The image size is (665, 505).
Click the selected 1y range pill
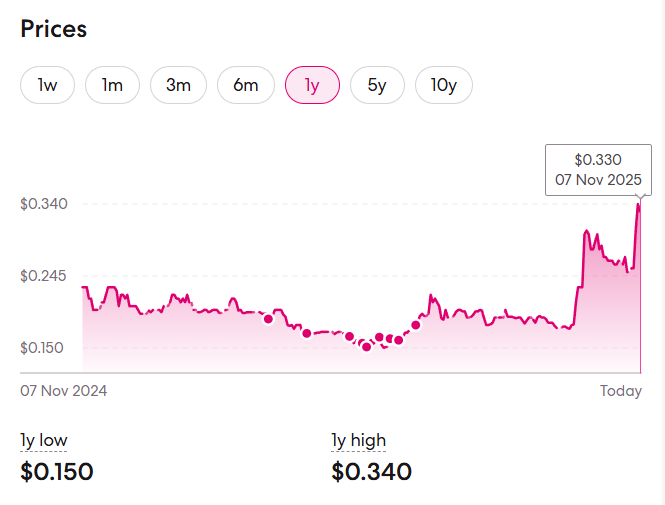(x=312, y=85)
